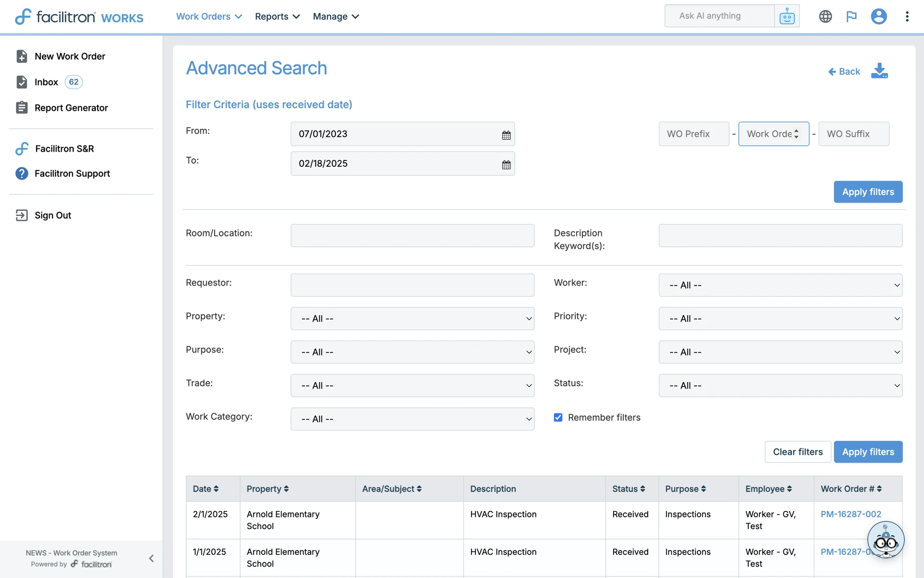924x578 pixels.
Task: Open the Reports menu
Action: (277, 16)
